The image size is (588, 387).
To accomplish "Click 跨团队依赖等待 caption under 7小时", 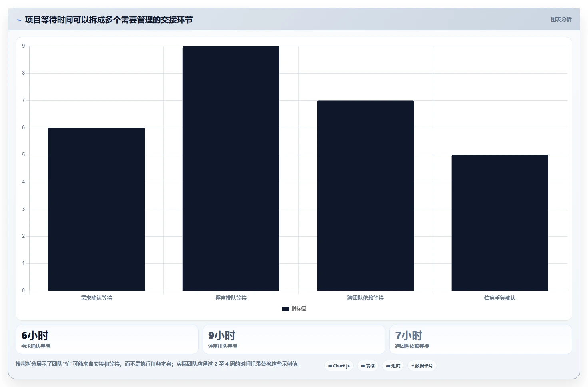I will tap(412, 346).
